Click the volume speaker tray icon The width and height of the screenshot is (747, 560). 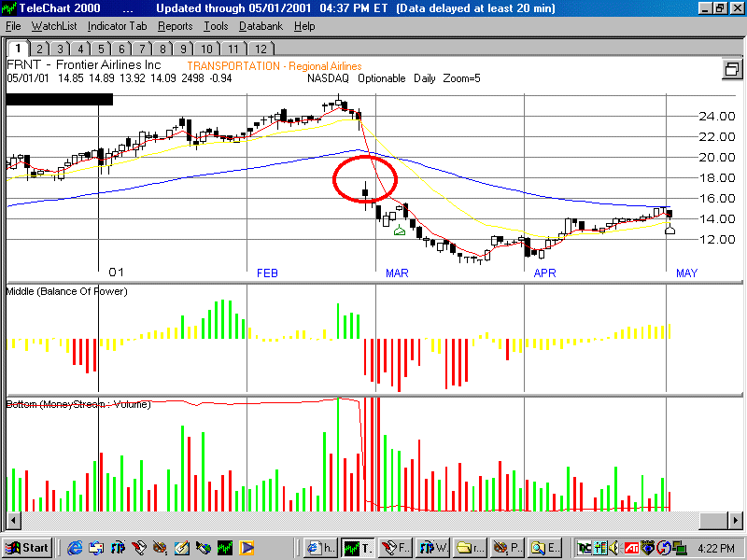pos(614,548)
